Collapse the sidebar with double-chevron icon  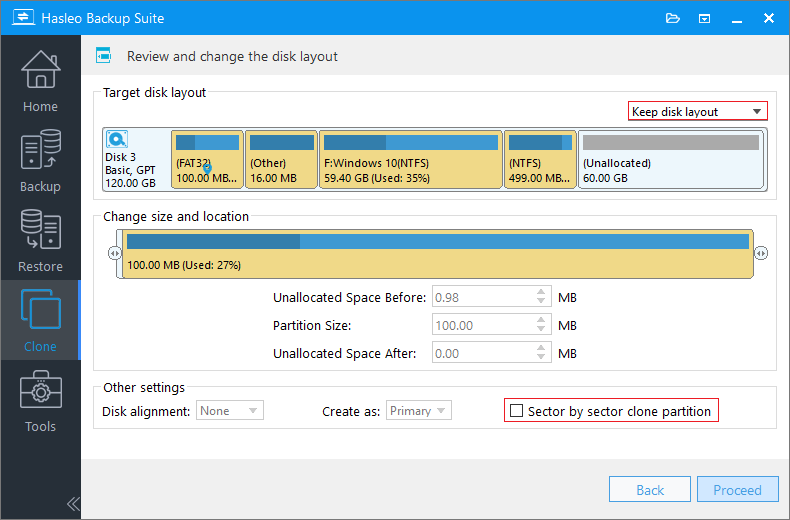[73, 503]
